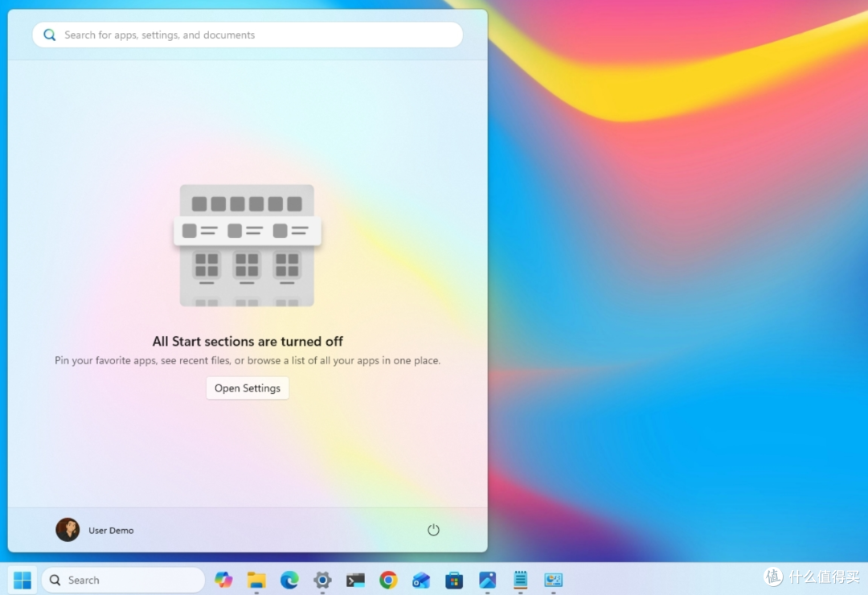Viewport: 868px width, 595px height.
Task: Open Notepad from the taskbar
Action: click(520, 580)
